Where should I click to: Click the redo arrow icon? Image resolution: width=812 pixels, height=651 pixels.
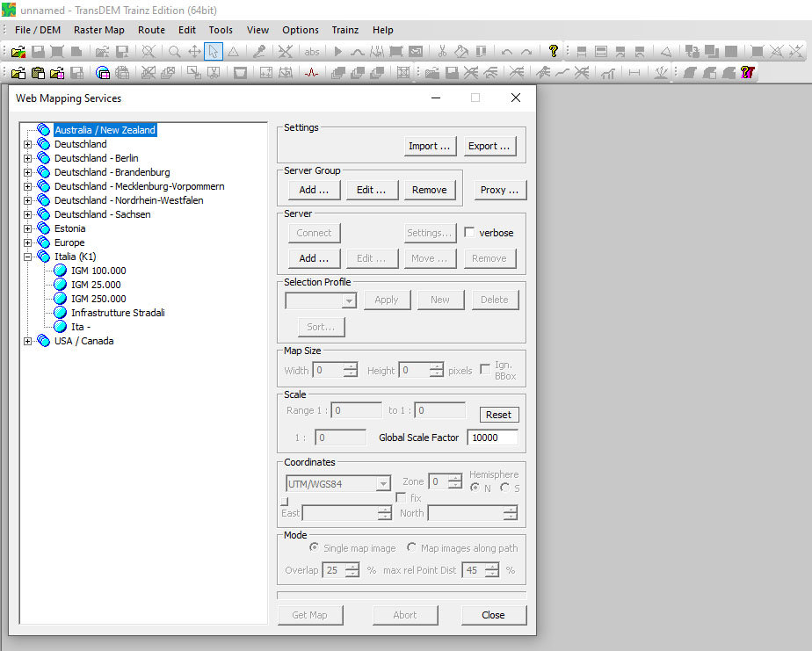[526, 51]
